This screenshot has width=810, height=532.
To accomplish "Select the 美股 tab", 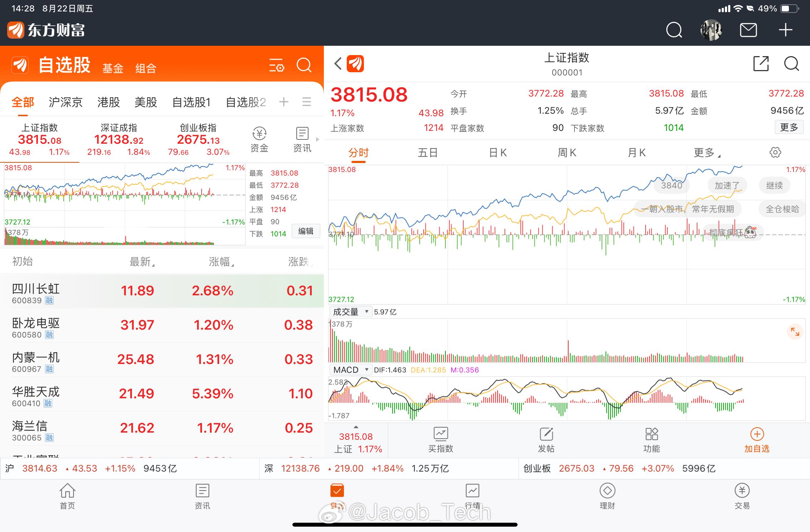I will point(146,102).
